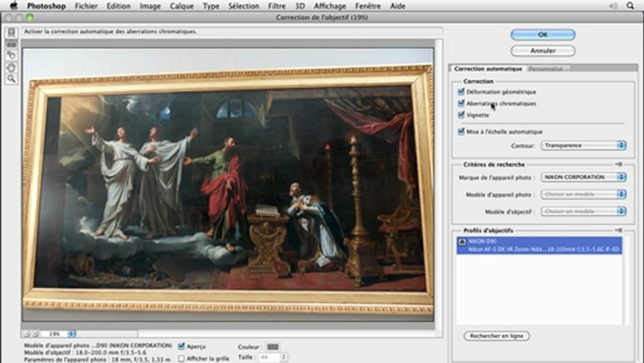Open the Type menu
Screen dimensions: 644x363
(x=211, y=6)
